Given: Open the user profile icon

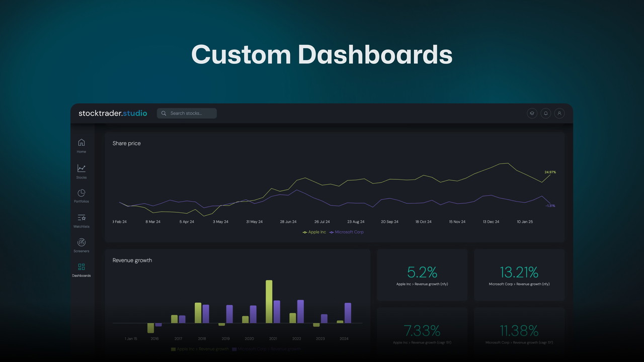Looking at the screenshot, I should (x=559, y=114).
